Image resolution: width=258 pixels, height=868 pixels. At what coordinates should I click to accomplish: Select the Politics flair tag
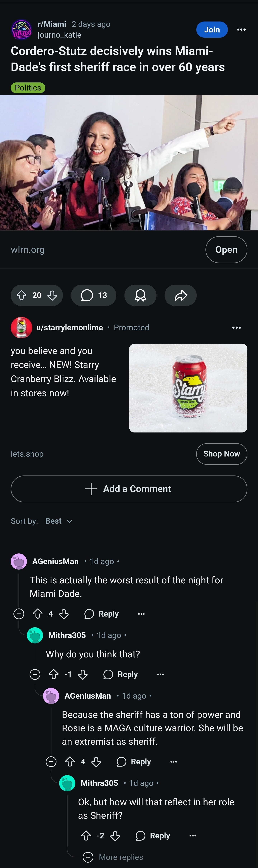point(28,88)
